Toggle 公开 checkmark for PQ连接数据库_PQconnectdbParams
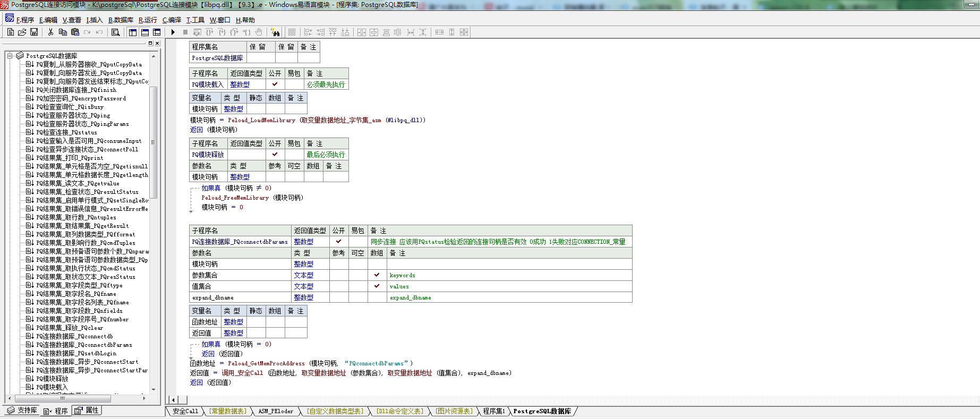 (x=338, y=241)
